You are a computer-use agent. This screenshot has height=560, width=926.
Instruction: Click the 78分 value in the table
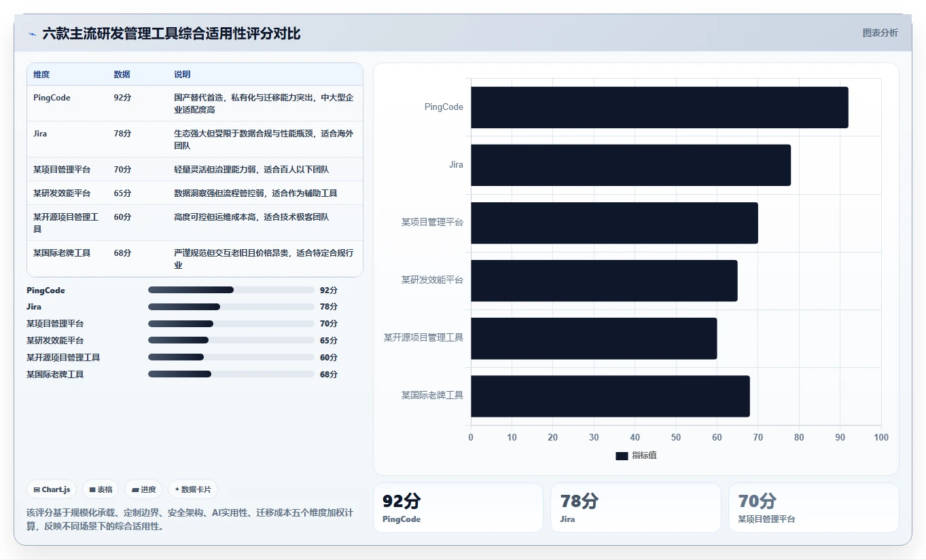(122, 134)
